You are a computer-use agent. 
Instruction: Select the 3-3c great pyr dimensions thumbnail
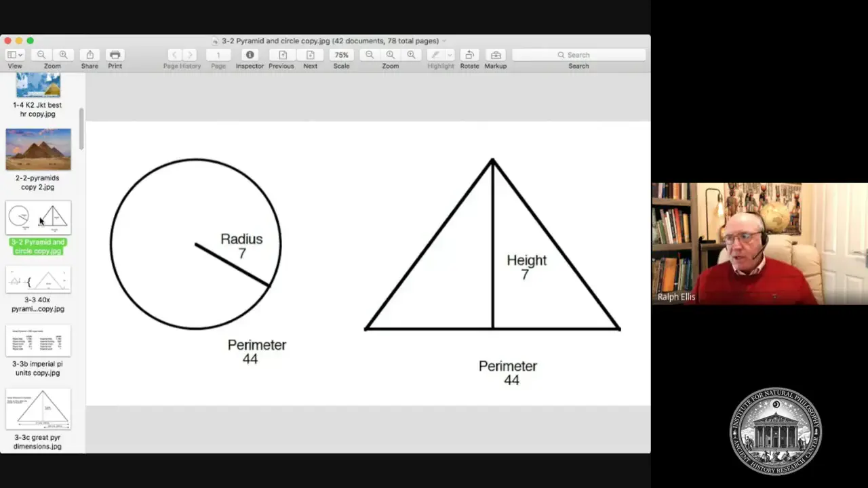(x=38, y=409)
